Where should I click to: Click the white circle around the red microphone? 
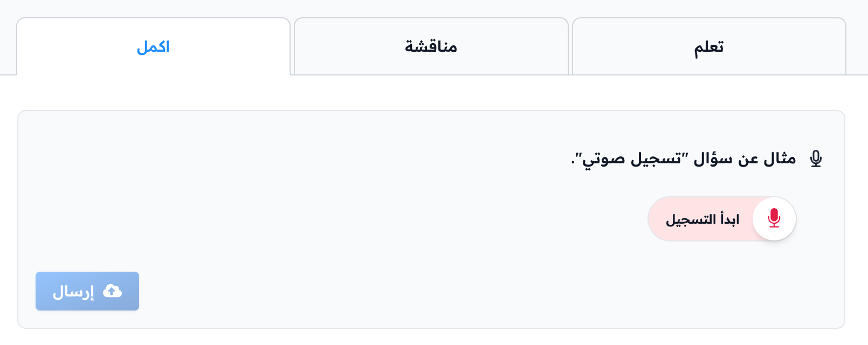click(774, 219)
